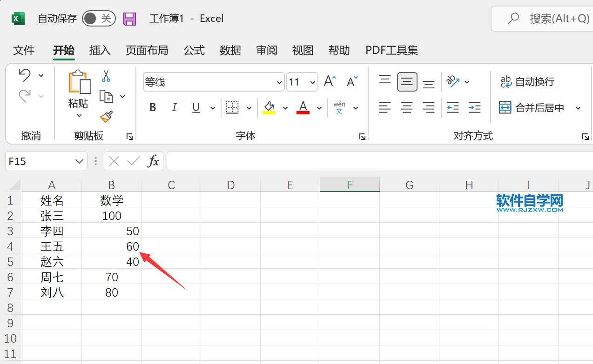Increase font size with larger A icon
The image size is (593, 364).
[330, 82]
